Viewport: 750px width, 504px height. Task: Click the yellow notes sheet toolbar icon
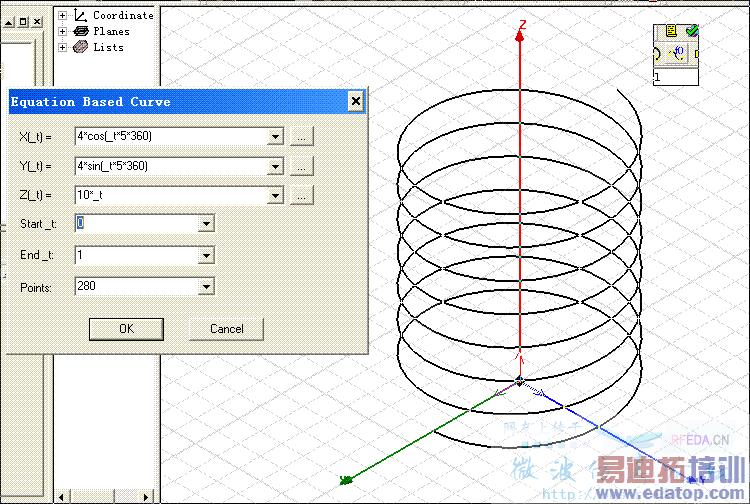(671, 31)
